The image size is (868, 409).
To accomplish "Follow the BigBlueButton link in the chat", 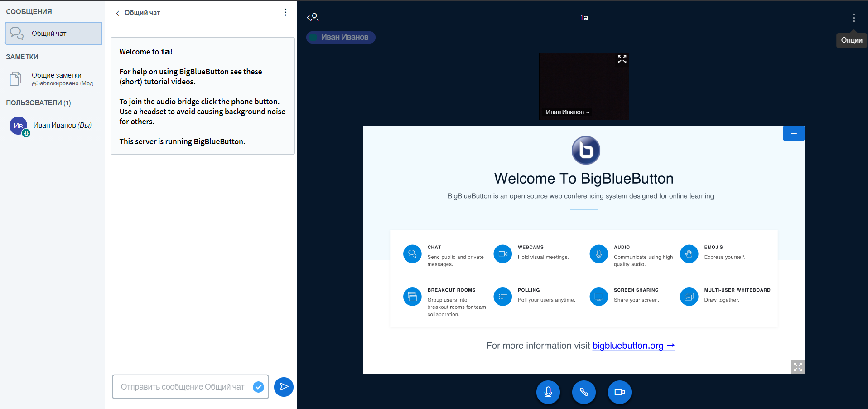I will coord(218,142).
